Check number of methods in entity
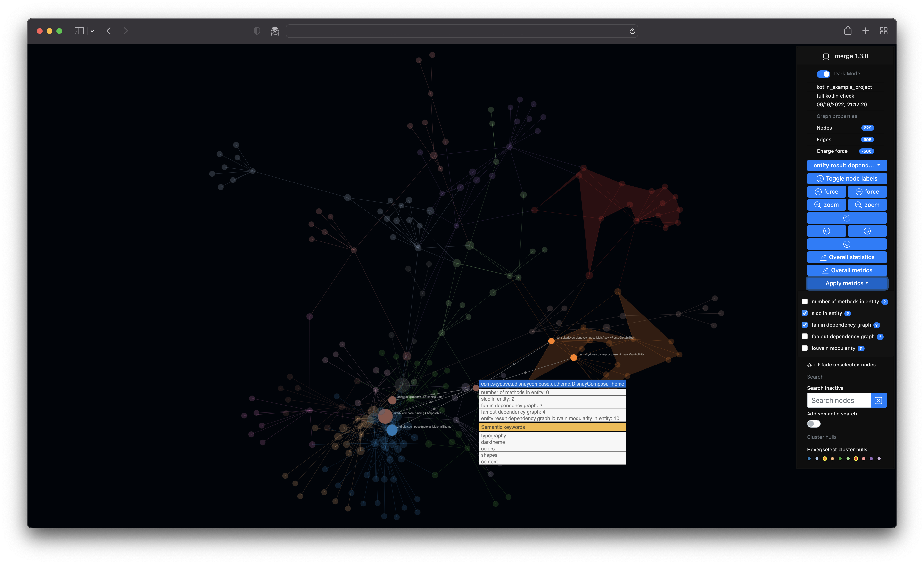924x564 pixels. 804,301
